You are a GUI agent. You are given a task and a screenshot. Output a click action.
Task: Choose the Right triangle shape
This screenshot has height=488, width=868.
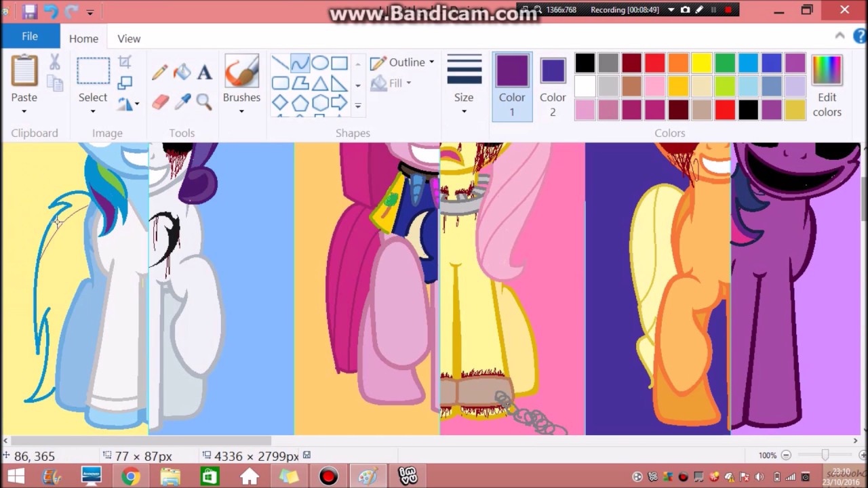tap(339, 83)
